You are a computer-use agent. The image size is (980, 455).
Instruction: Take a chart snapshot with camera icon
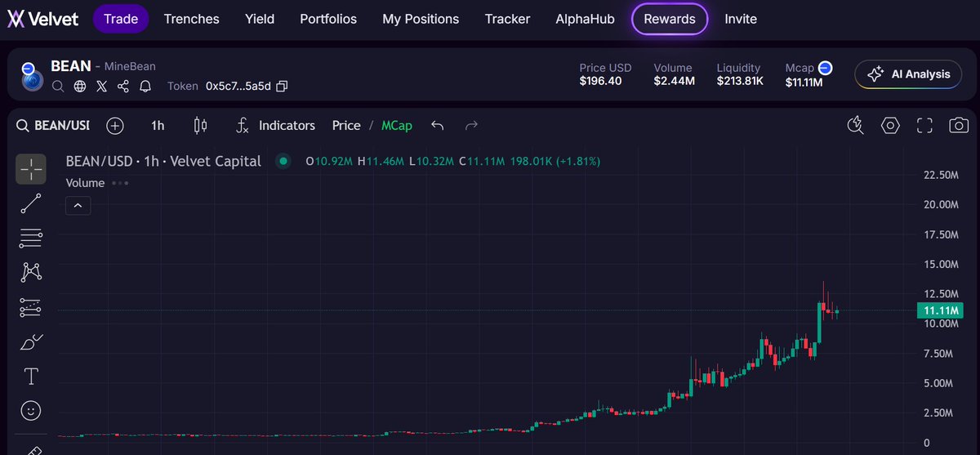(959, 125)
